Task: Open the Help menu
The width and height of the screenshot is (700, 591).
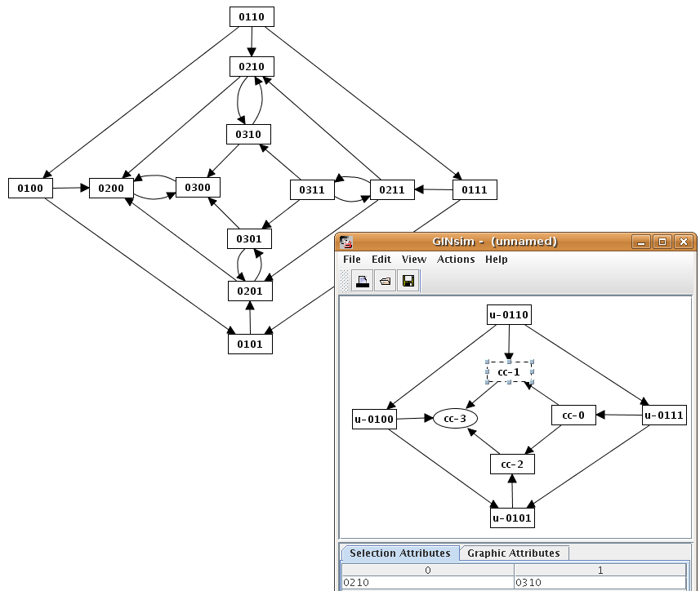Action: click(497, 259)
